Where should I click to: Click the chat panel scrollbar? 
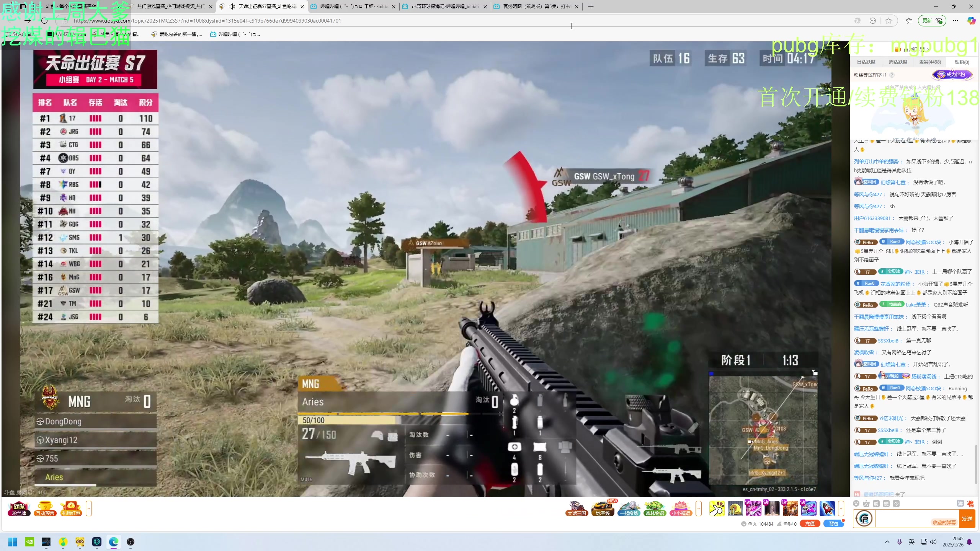click(x=976, y=464)
